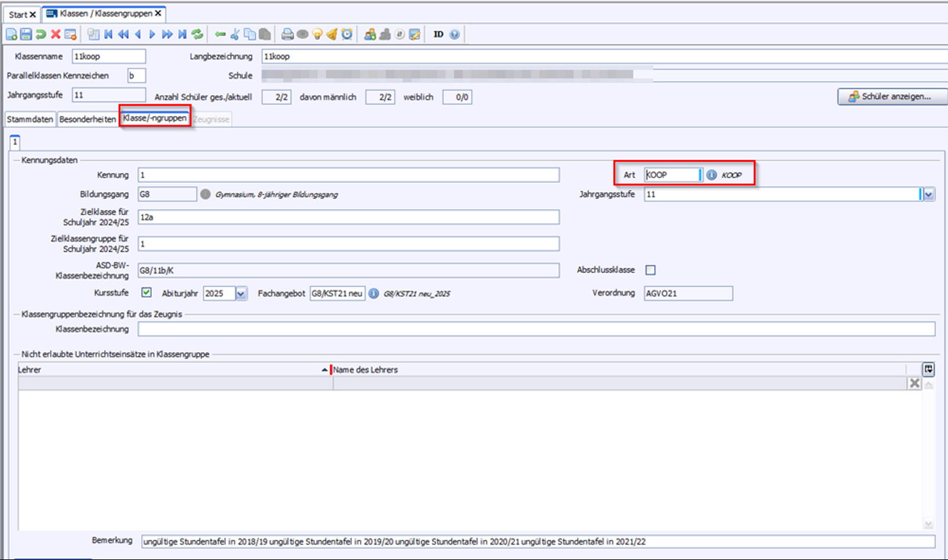The image size is (948, 560).
Task: Click the save (floppy disk) toolbar icon
Action: click(26, 34)
